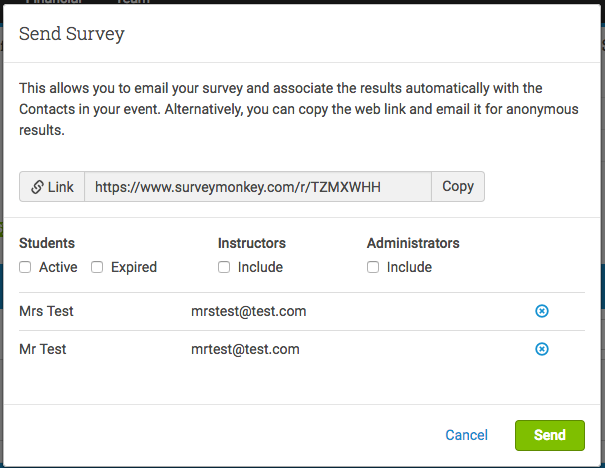Click mrstest@test.com email address
This screenshot has width=605, height=468.
click(248, 311)
